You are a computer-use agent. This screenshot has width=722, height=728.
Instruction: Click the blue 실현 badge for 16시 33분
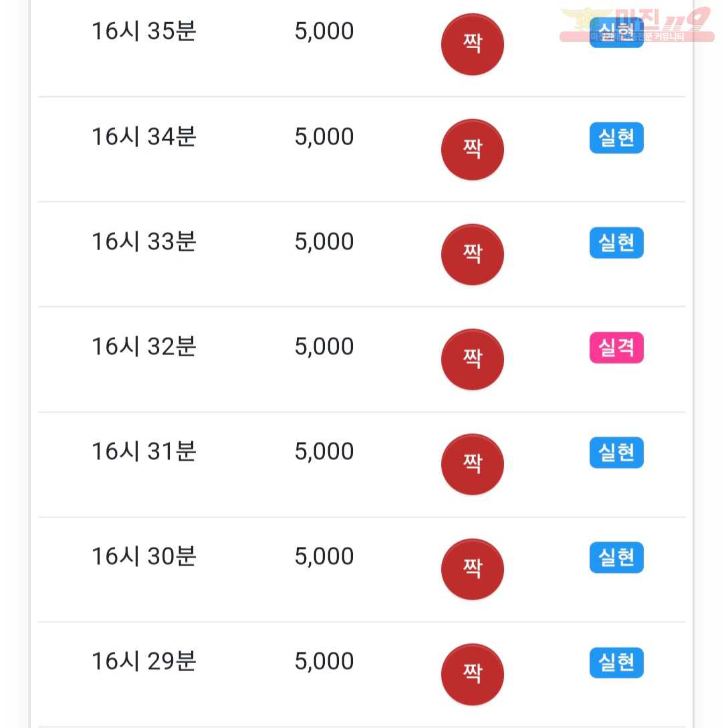point(616,243)
